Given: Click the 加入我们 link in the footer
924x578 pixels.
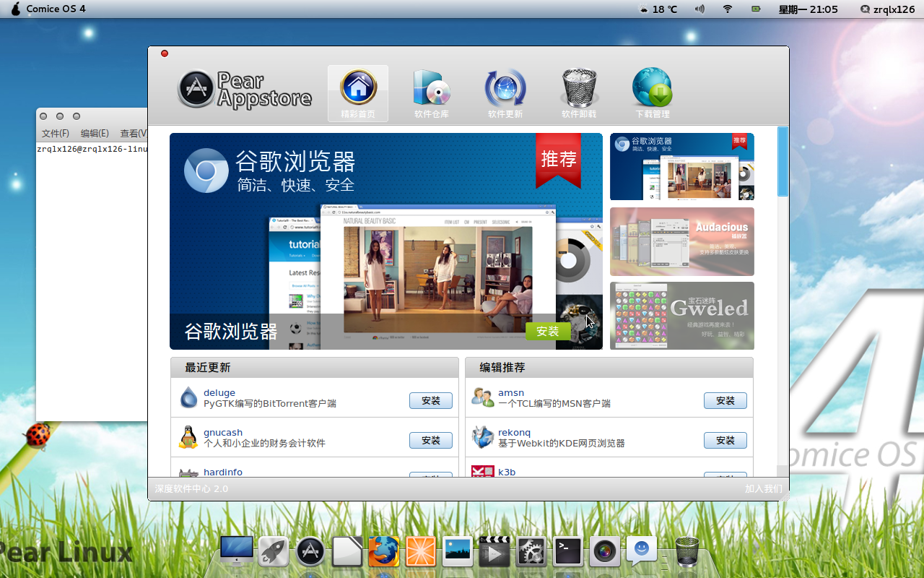Looking at the screenshot, I should tap(764, 489).
